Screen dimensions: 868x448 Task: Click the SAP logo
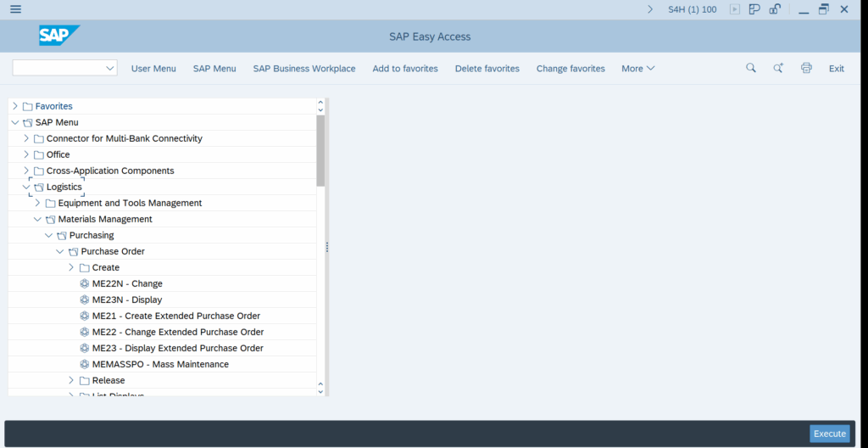coord(58,36)
